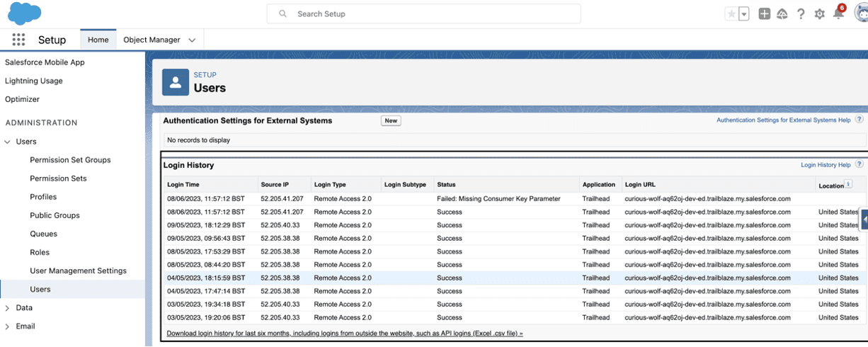Open the Object Manager dropdown chevron

point(192,40)
